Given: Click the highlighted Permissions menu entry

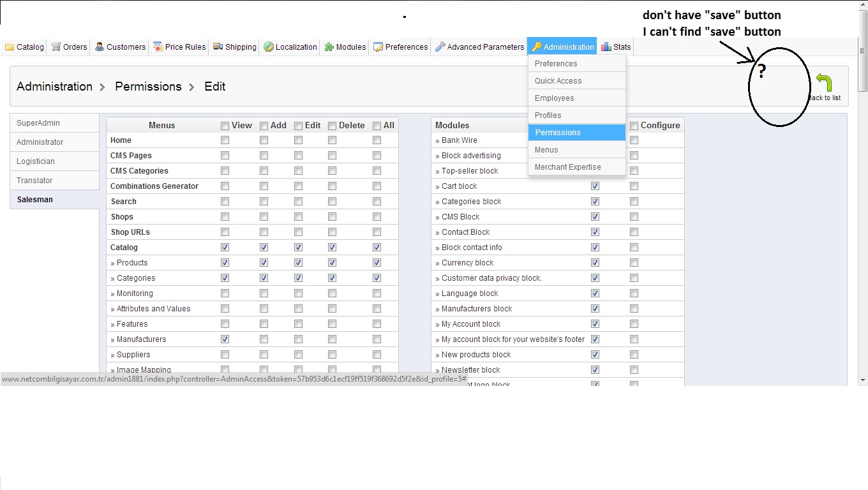Looking at the screenshot, I should tap(577, 133).
